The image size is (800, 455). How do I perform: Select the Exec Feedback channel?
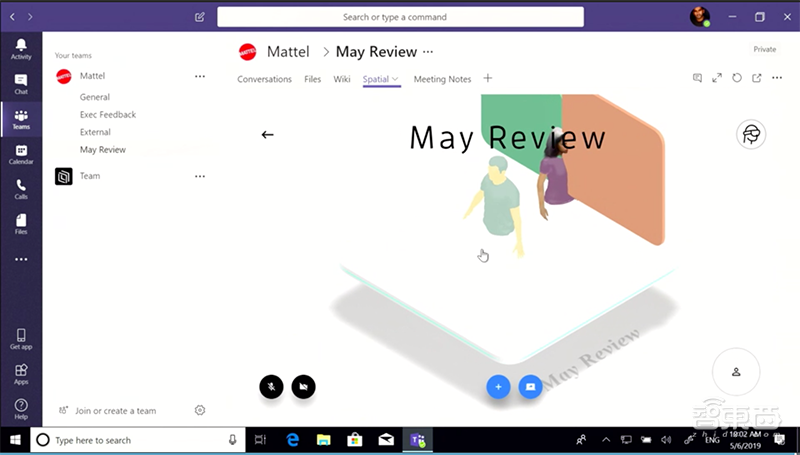coord(108,115)
